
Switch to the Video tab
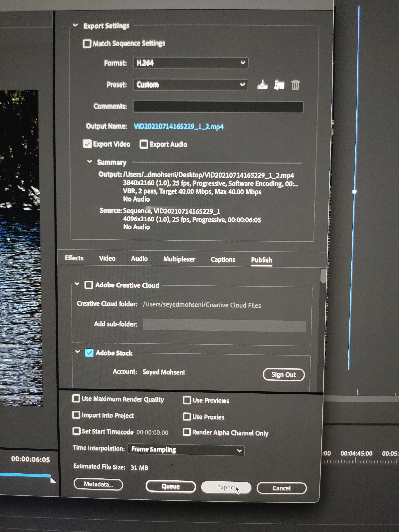click(107, 258)
